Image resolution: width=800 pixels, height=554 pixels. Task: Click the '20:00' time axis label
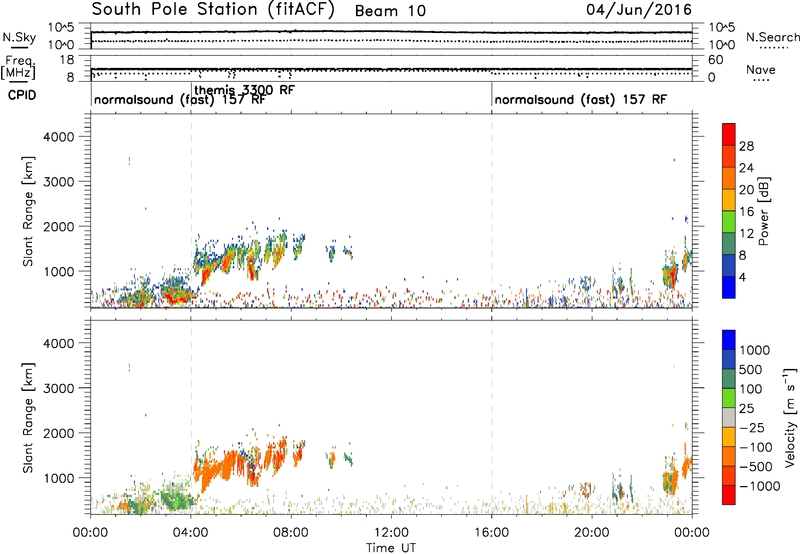tap(591, 533)
